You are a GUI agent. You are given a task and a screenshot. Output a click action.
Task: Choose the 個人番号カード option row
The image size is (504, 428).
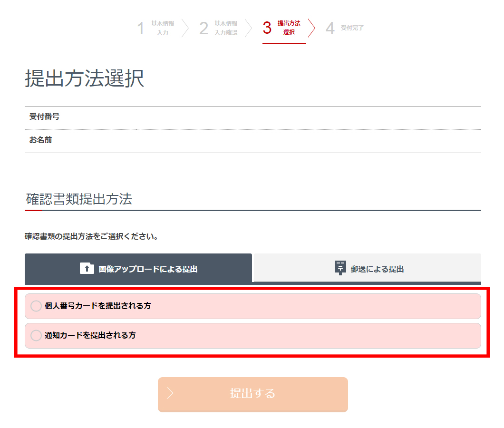[253, 306]
